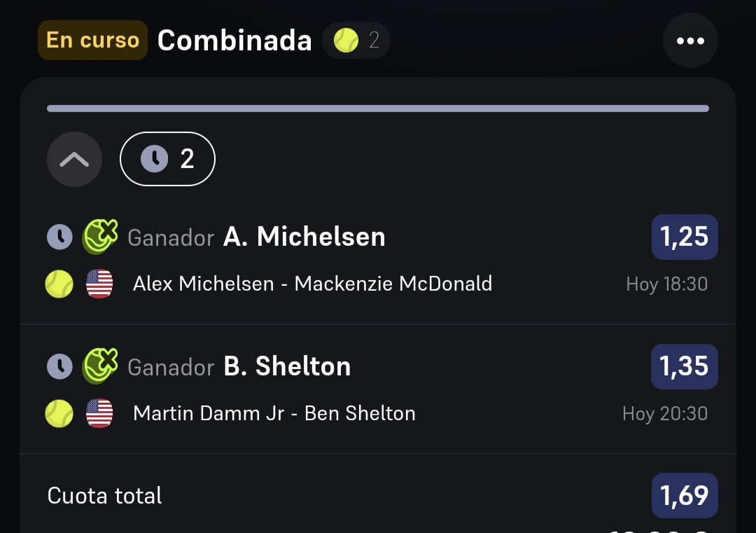Open the three-dot more options menu
This screenshot has height=533, width=756.
click(690, 41)
